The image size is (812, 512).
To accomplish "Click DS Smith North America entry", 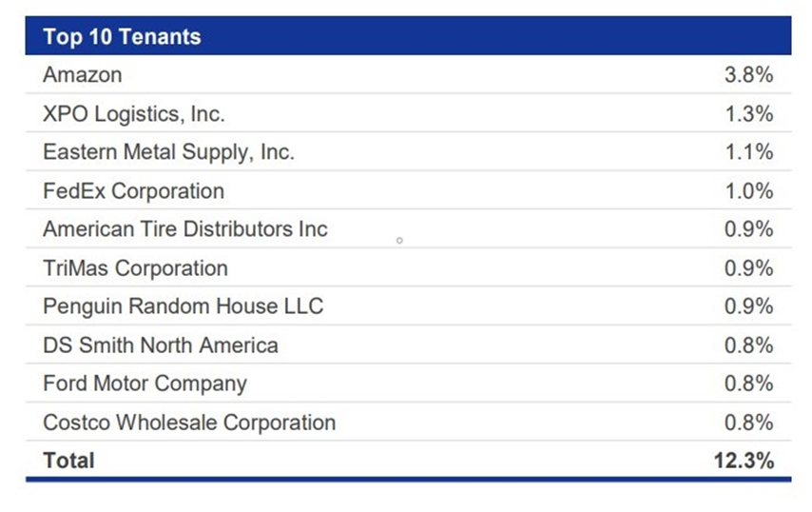I will (x=161, y=345).
